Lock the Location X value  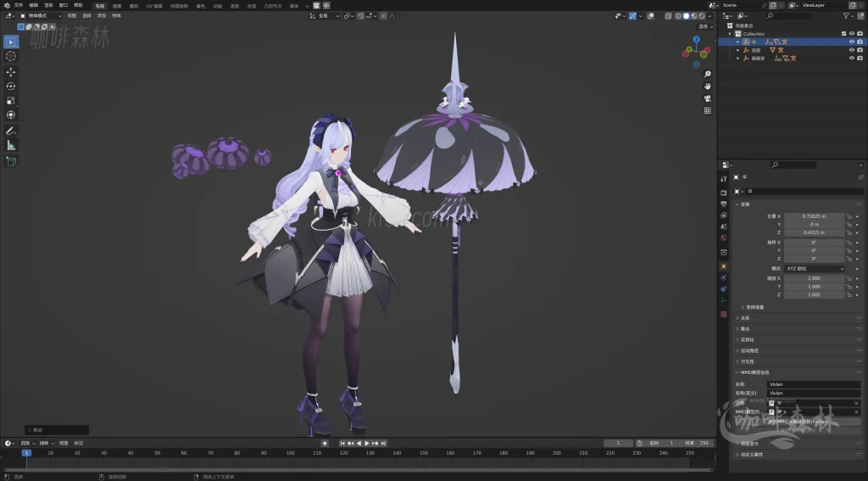pyautogui.click(x=849, y=216)
